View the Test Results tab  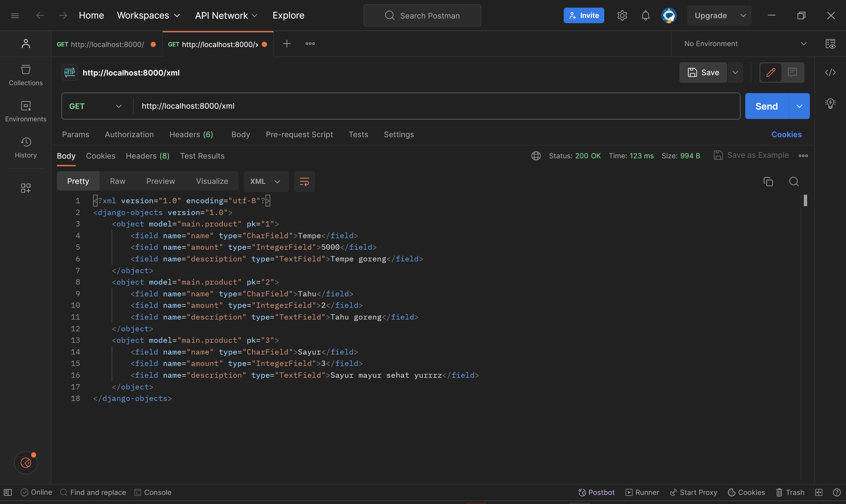click(202, 156)
